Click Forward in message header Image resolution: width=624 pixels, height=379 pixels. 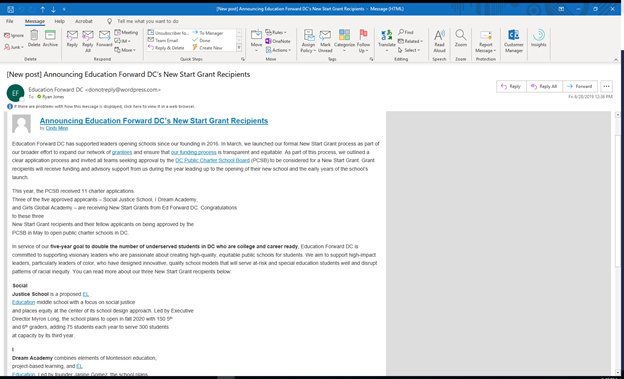pos(580,86)
